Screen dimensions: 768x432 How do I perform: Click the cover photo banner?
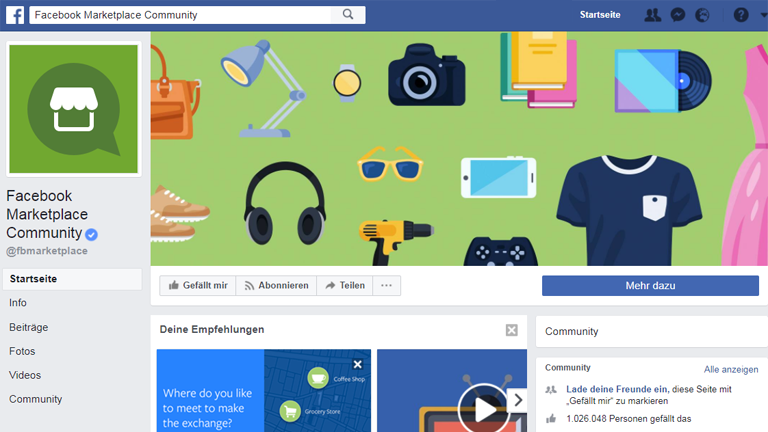pyautogui.click(x=459, y=149)
